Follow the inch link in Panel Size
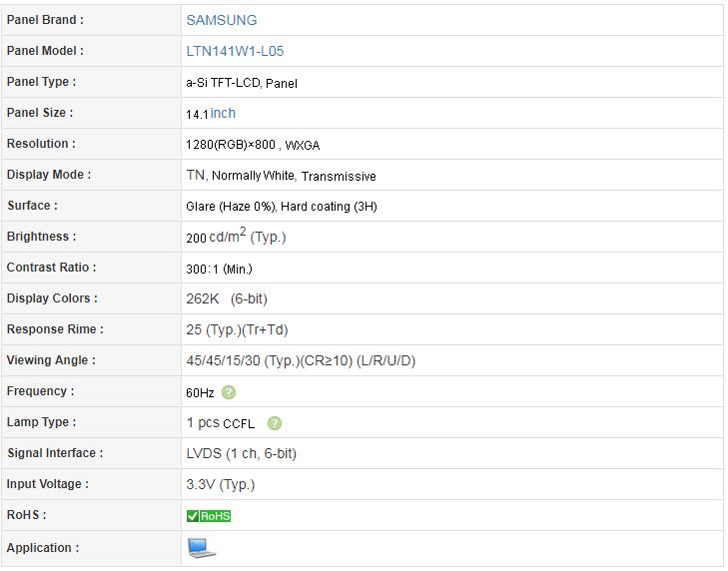Image resolution: width=728 pixels, height=571 pixels. point(223,113)
